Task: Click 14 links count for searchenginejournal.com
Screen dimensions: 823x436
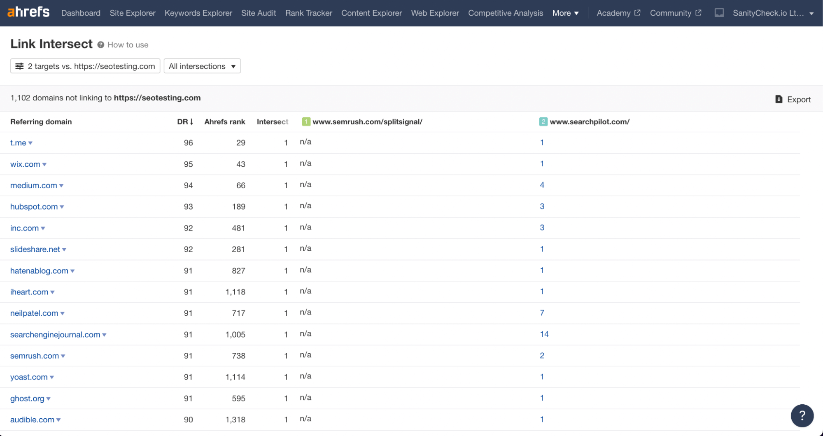Action: (x=544, y=334)
